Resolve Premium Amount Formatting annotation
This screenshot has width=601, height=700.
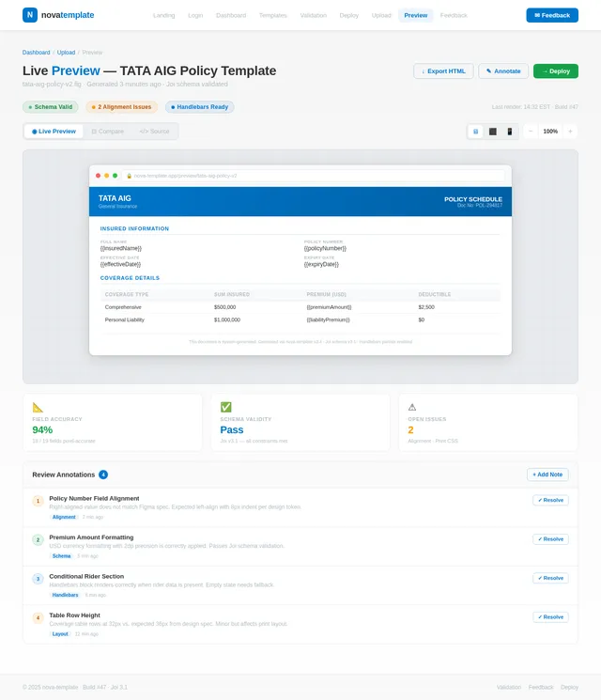click(550, 538)
